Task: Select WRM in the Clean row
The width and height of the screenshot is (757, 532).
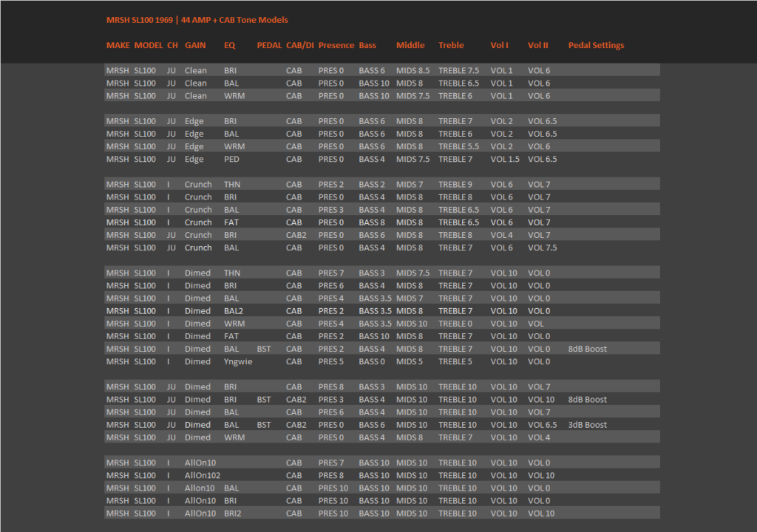Action: (x=234, y=96)
